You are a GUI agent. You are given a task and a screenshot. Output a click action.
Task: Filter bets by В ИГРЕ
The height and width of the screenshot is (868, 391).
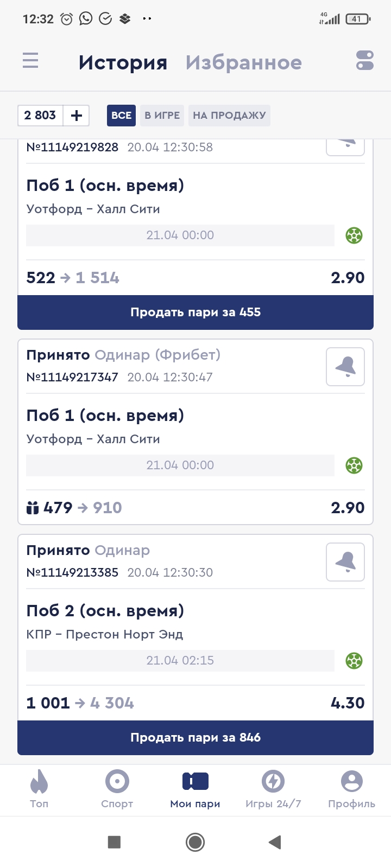coord(162,115)
